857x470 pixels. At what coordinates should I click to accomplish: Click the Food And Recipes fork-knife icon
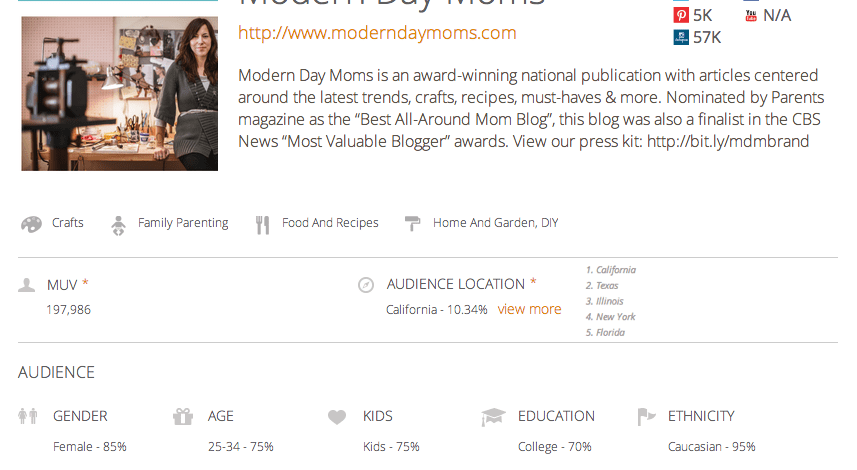pyautogui.click(x=263, y=224)
